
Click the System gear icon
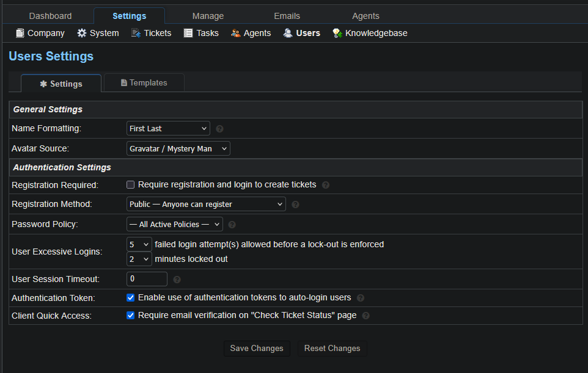(82, 33)
